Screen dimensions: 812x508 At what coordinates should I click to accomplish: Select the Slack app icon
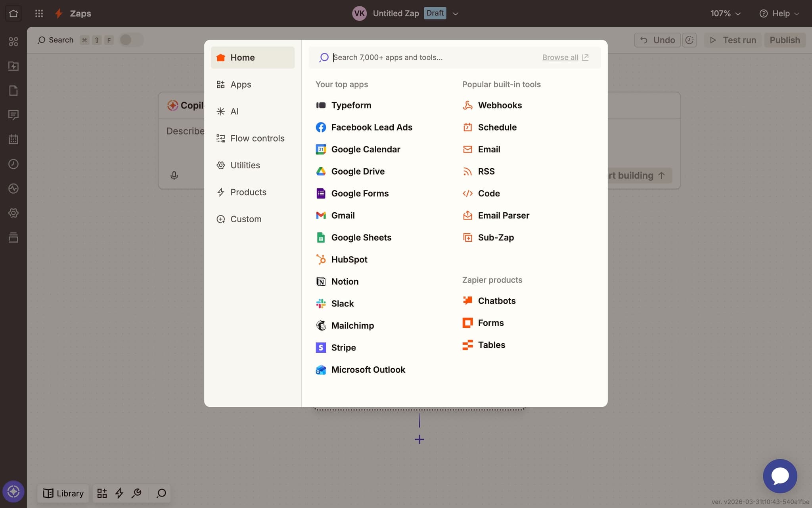click(x=321, y=304)
